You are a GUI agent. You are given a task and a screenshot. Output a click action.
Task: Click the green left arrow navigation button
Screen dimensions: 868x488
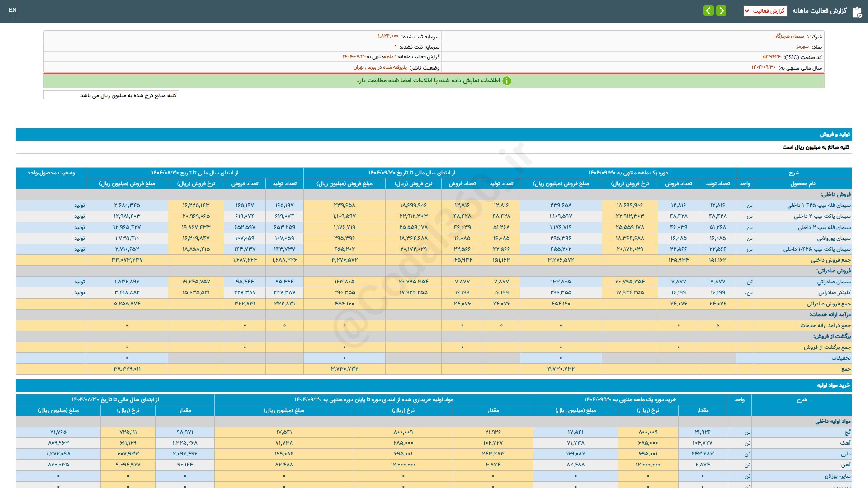708,10
